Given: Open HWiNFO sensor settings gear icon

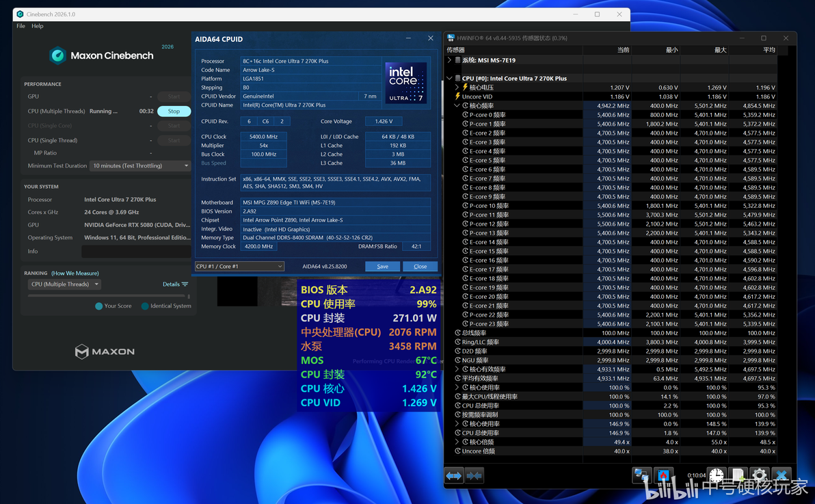Looking at the screenshot, I should tap(759, 475).
